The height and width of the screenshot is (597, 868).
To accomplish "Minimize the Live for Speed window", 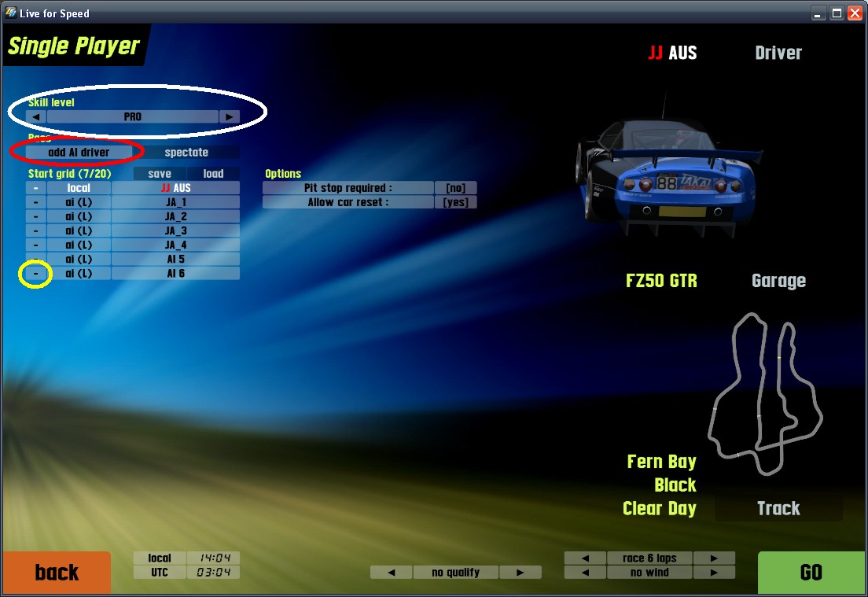I will pos(818,13).
